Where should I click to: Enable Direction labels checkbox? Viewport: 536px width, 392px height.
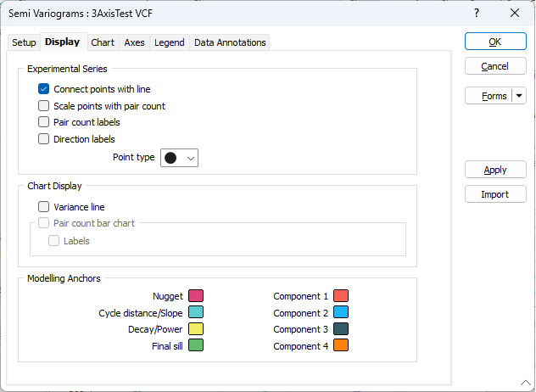[x=44, y=139]
